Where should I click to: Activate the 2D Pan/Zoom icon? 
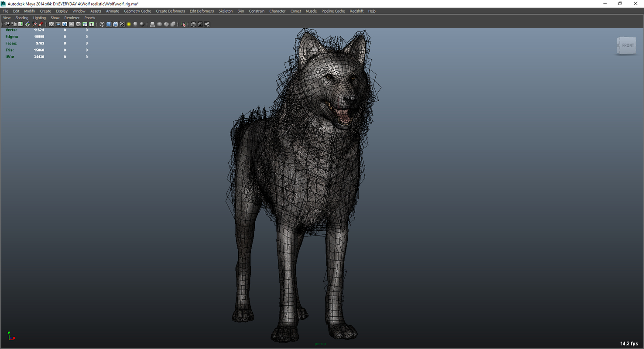click(x=34, y=24)
